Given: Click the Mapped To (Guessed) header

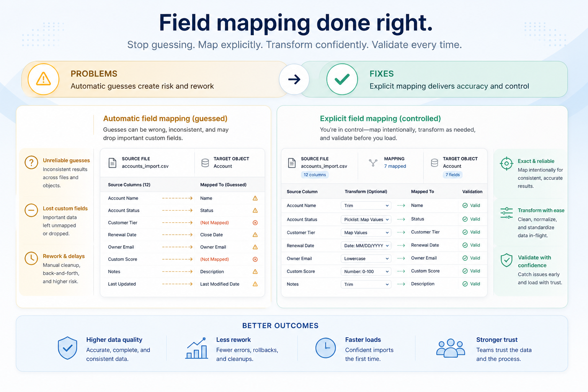Looking at the screenshot, I should (x=223, y=185).
